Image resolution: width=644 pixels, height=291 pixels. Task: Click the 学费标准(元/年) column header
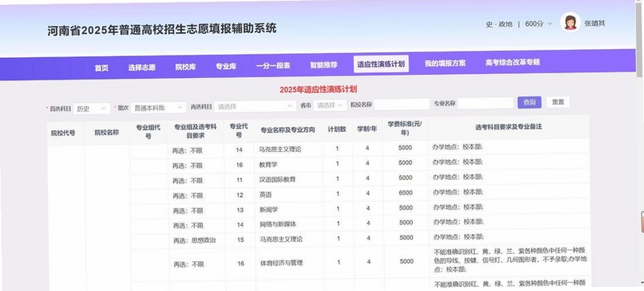tap(405, 128)
